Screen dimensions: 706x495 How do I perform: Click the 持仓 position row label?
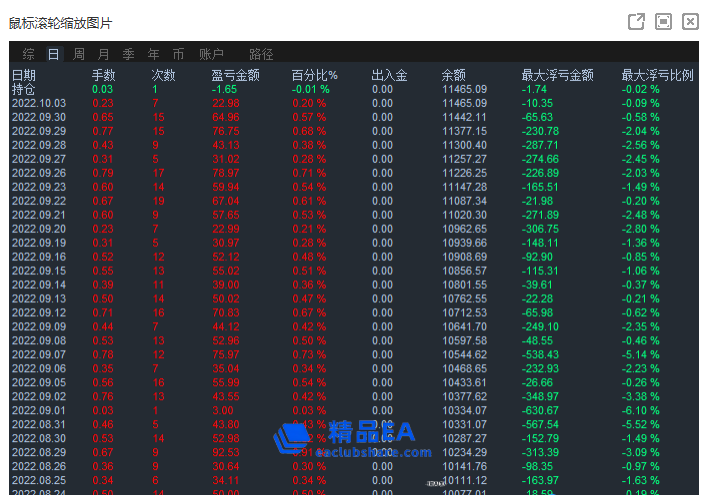click(x=24, y=89)
